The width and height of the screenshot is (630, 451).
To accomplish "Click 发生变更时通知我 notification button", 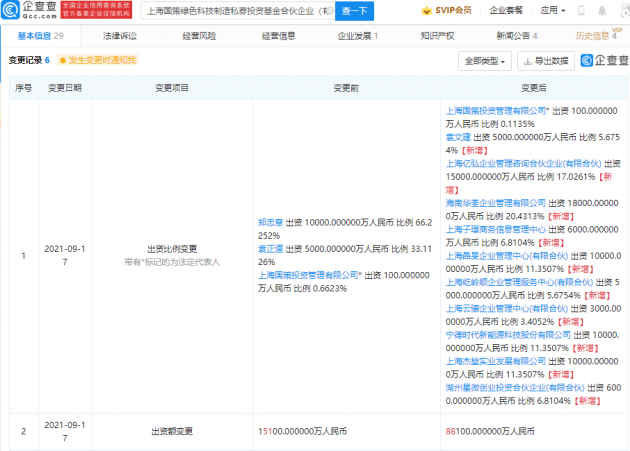I will click(98, 60).
